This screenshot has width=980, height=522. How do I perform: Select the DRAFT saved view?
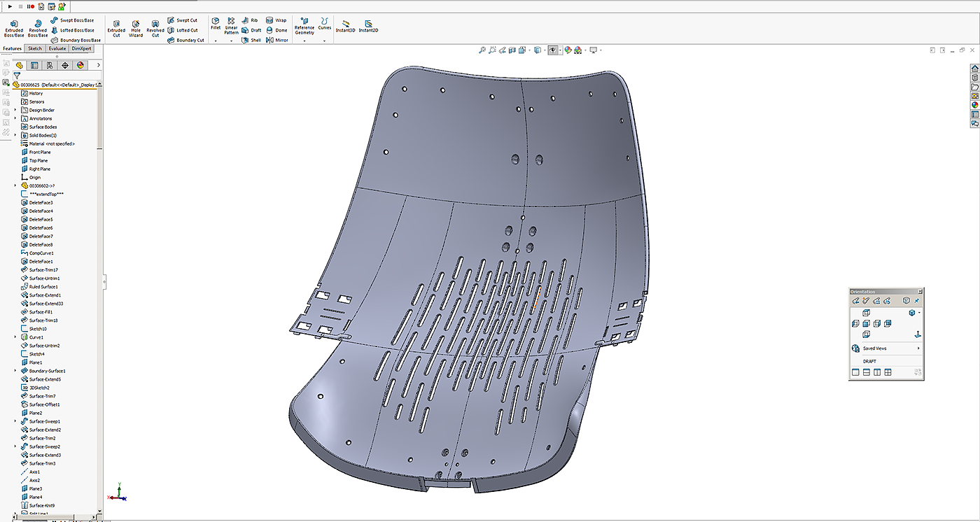click(869, 361)
